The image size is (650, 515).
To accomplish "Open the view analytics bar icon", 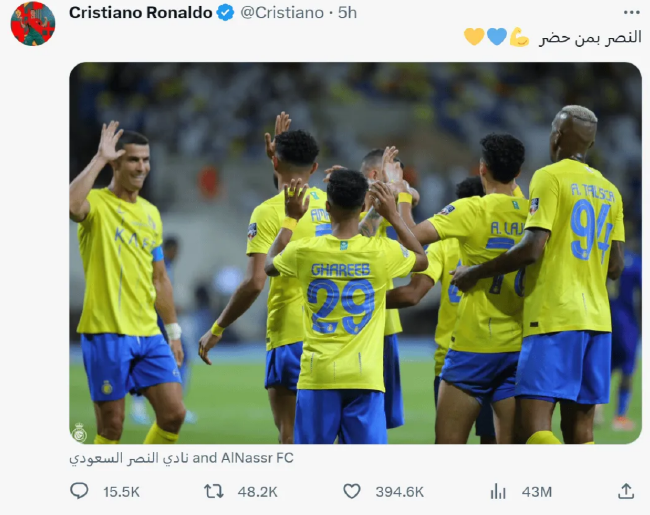I will tap(498, 491).
